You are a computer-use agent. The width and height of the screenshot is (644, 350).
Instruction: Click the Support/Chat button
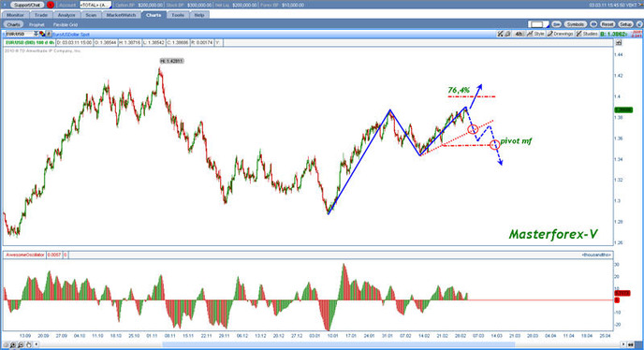click(x=27, y=5)
